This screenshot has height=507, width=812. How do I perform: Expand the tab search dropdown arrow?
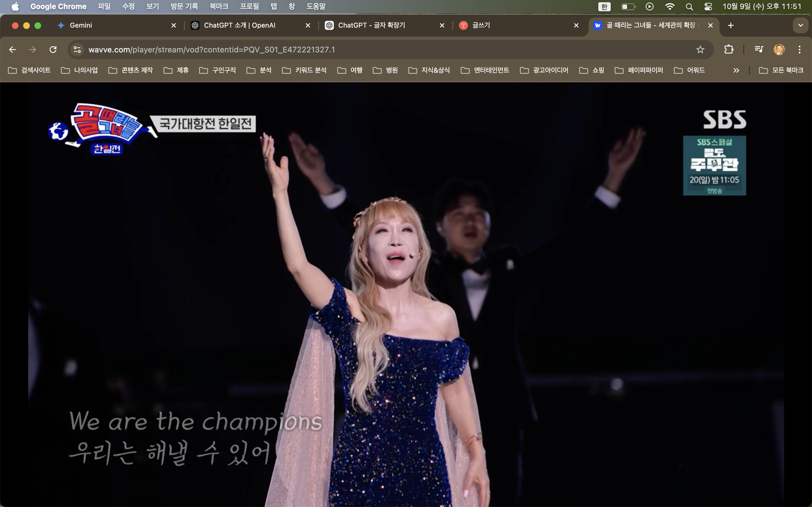pos(801,25)
